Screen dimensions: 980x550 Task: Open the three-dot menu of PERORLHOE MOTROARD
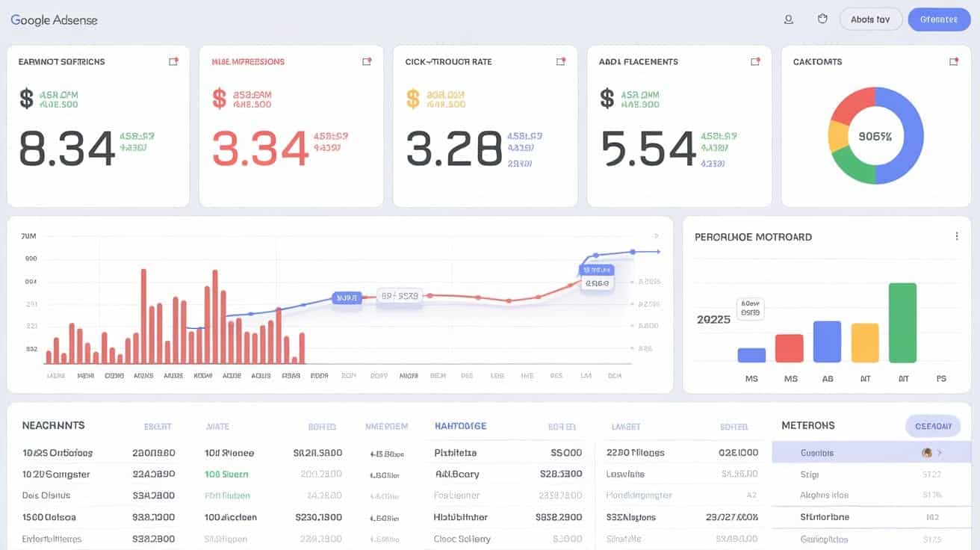[x=957, y=236]
